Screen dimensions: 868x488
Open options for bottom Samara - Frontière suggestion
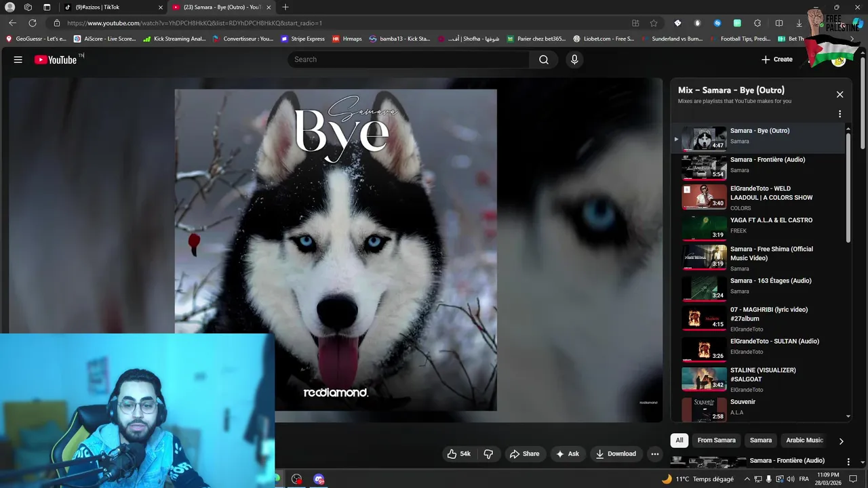[x=848, y=462]
